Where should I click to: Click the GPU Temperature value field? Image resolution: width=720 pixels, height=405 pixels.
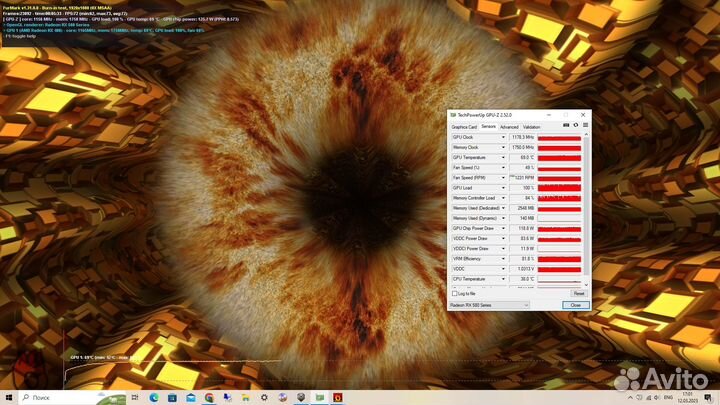[522, 158]
